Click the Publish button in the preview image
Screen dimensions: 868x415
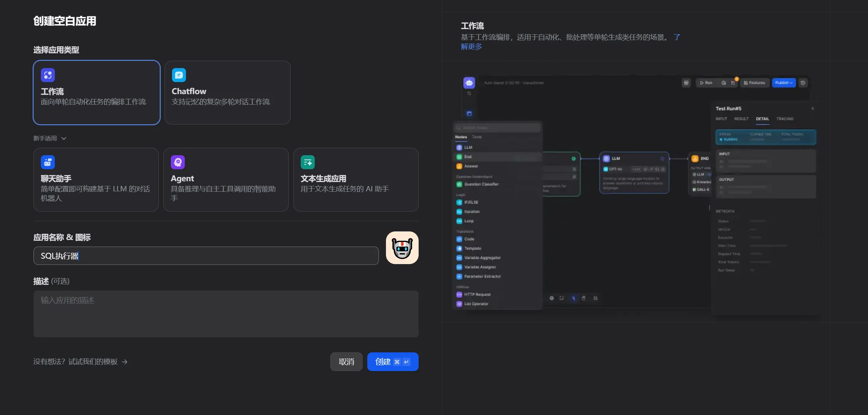click(784, 83)
